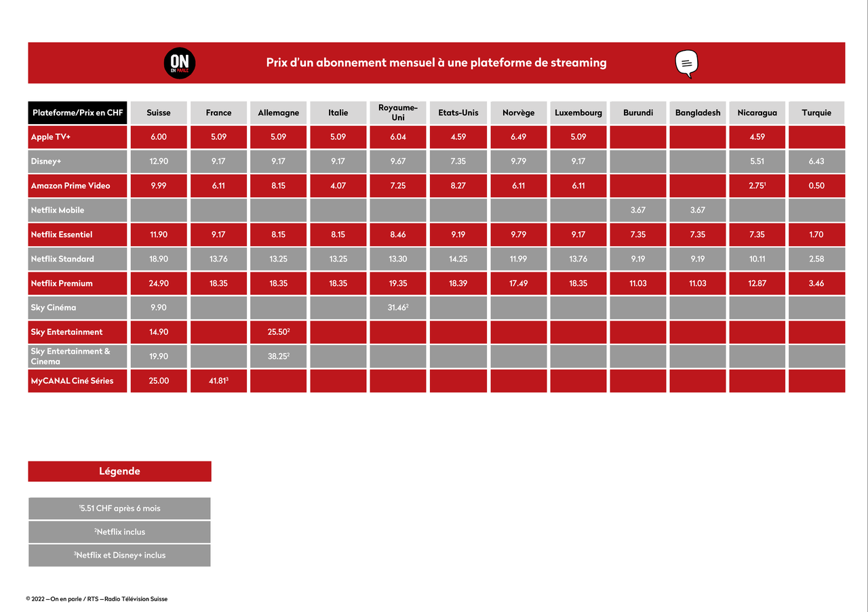Click the Amazon Prime Video row header
The height and width of the screenshot is (612, 868).
(77, 185)
